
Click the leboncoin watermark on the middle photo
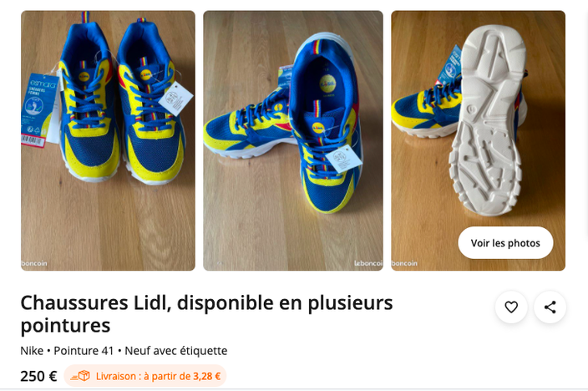point(368,263)
